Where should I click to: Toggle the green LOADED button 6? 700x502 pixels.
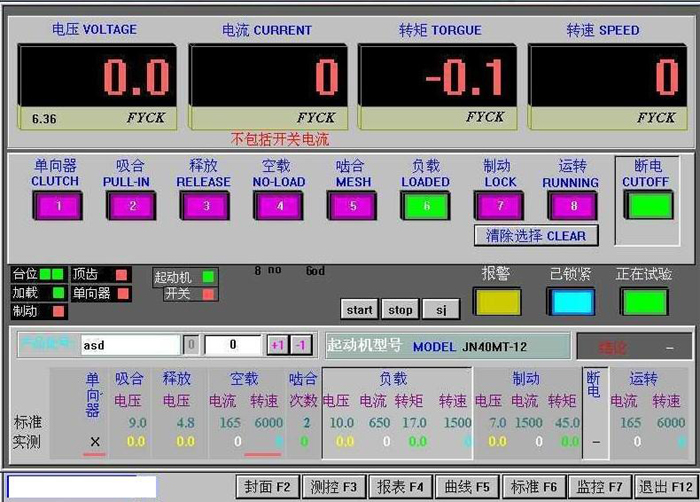tap(425, 205)
